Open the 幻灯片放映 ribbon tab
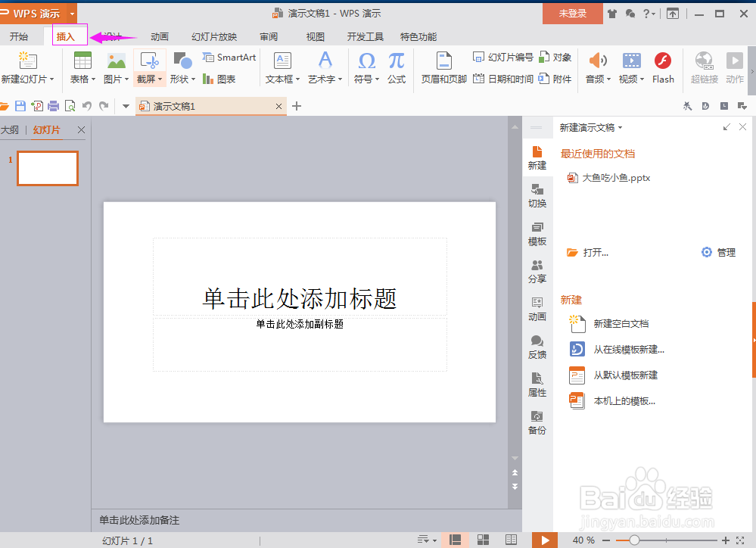The width and height of the screenshot is (756, 548). (x=214, y=36)
